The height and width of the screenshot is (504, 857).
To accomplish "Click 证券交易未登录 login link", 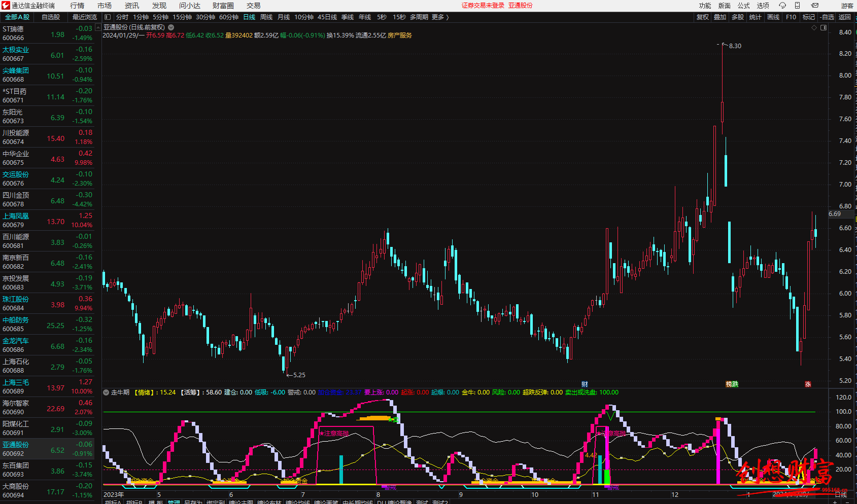I will 483,6.
